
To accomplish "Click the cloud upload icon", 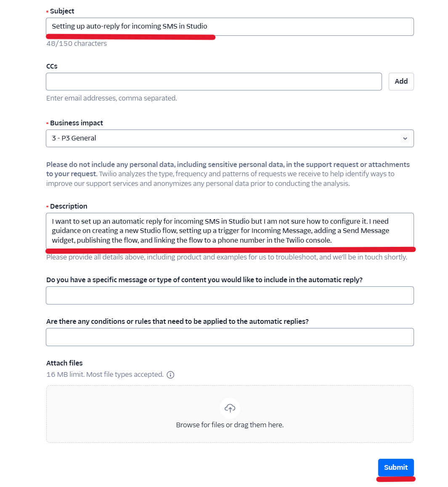I will pyautogui.click(x=230, y=408).
